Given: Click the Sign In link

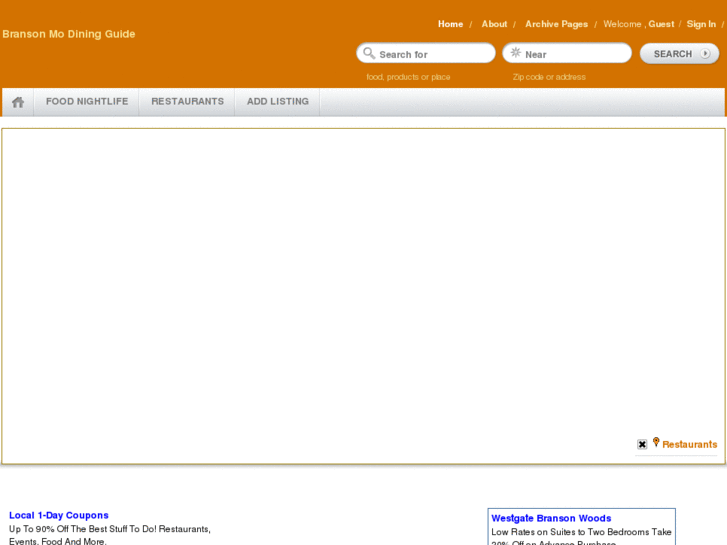Looking at the screenshot, I should (x=701, y=24).
